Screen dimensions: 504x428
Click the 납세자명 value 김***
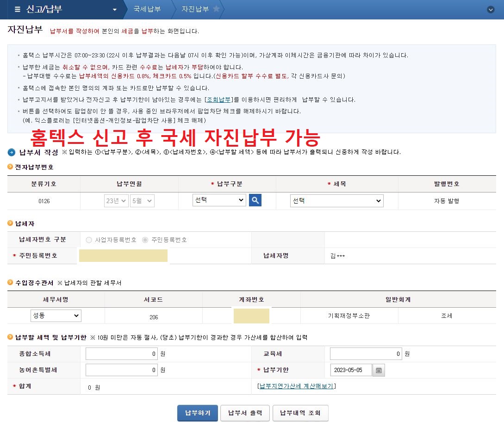[x=337, y=256]
